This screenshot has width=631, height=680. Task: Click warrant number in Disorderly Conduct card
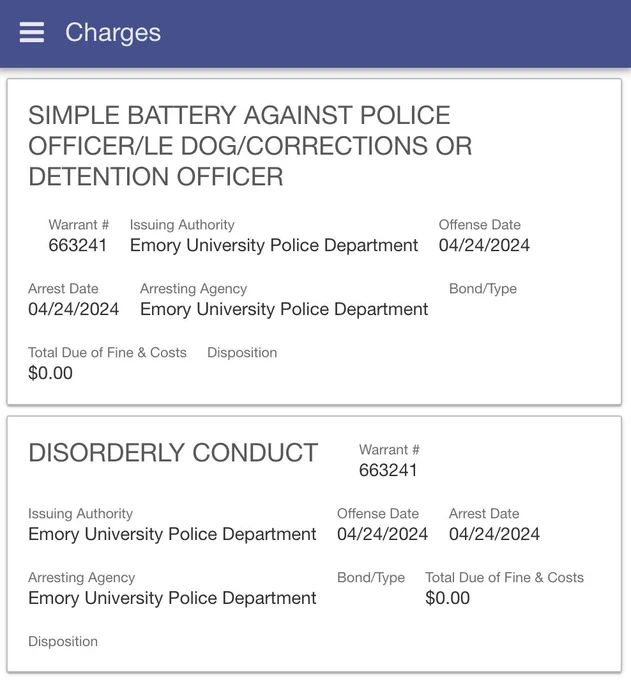tap(388, 470)
